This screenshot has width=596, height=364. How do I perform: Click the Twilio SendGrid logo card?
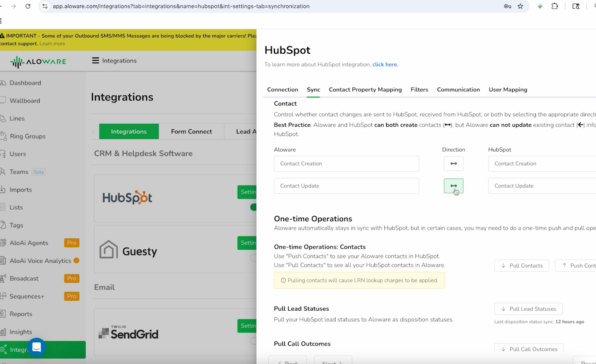pyautogui.click(x=129, y=332)
